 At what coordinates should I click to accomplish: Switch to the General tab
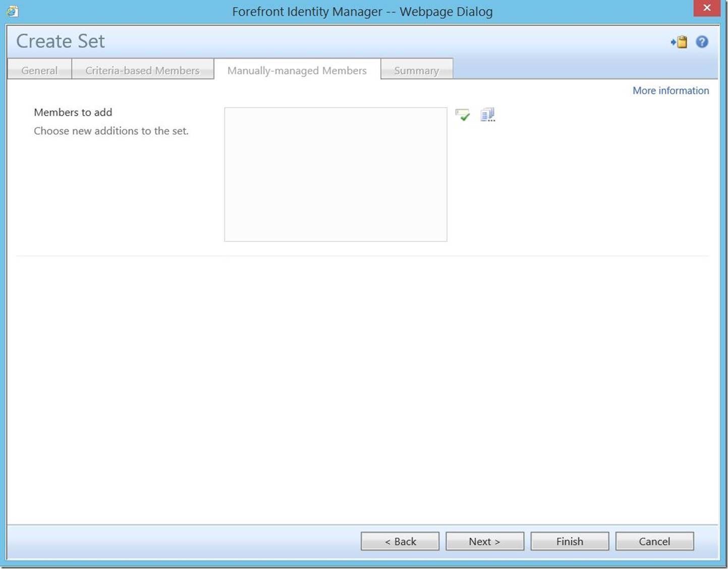tap(39, 70)
